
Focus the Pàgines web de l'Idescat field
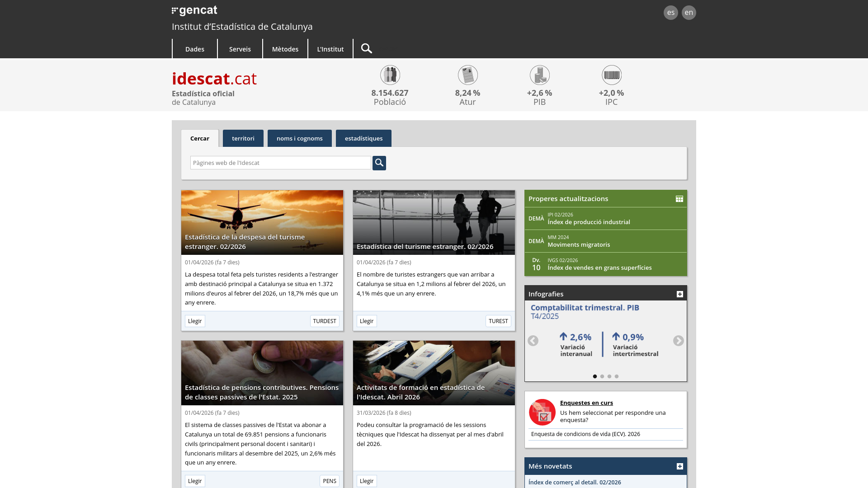[281, 163]
